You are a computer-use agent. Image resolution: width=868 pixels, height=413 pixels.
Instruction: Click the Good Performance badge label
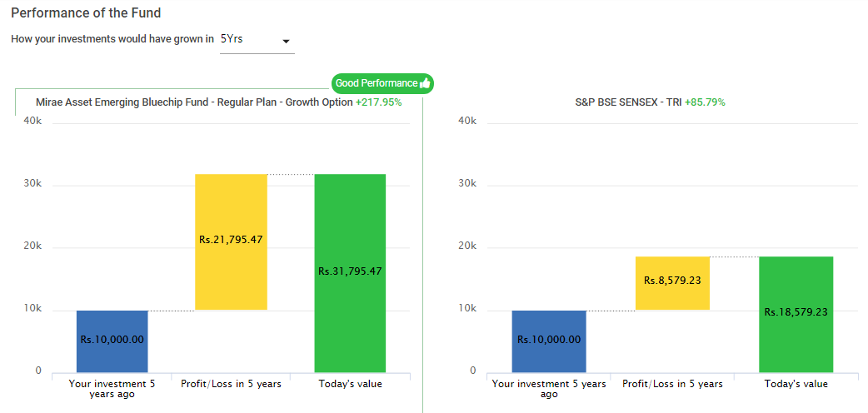tap(377, 83)
